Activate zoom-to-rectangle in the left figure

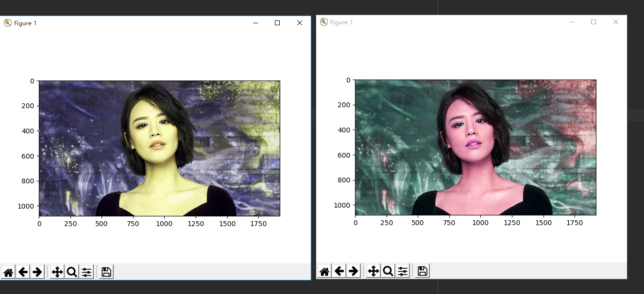coord(71,272)
